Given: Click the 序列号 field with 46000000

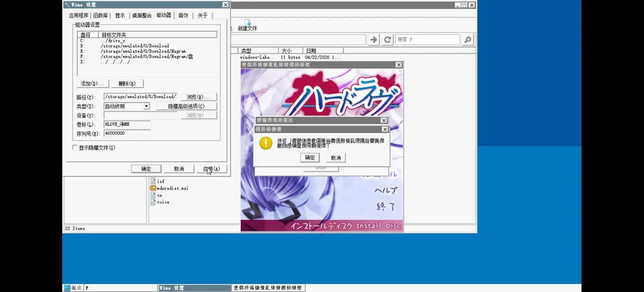Looking at the screenshot, I should point(127,133).
